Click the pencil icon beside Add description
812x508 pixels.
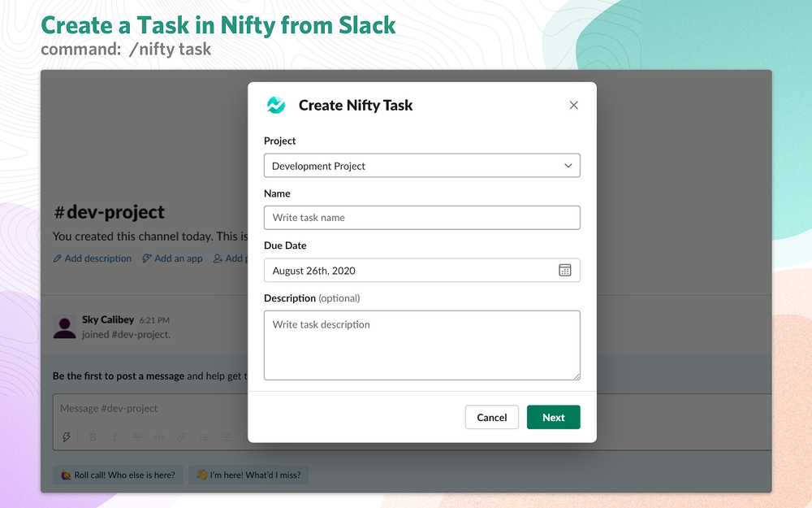58,258
